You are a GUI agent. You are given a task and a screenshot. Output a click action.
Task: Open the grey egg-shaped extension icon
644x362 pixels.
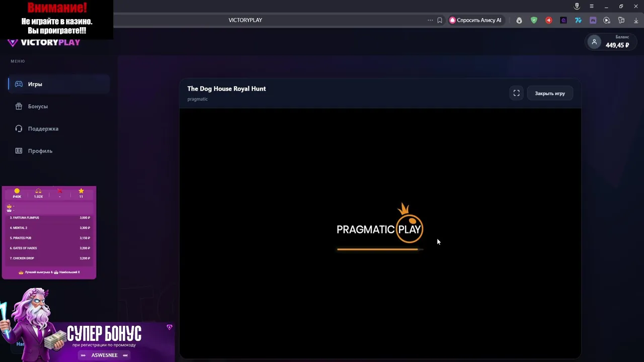[519, 20]
